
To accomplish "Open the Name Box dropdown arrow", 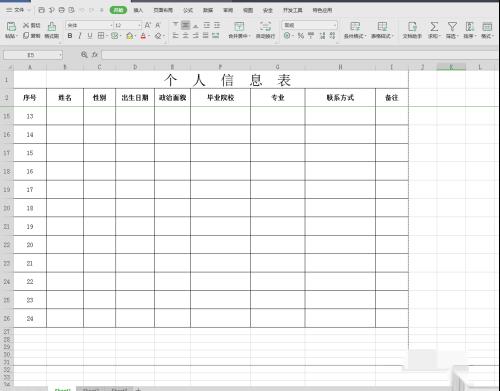I will (x=60, y=55).
